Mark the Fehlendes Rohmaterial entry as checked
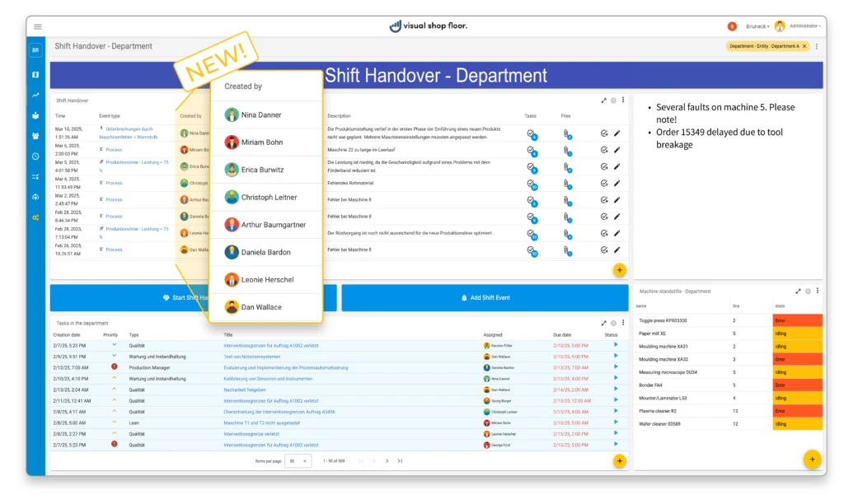Viewport: 844px width, 504px height. point(604,183)
